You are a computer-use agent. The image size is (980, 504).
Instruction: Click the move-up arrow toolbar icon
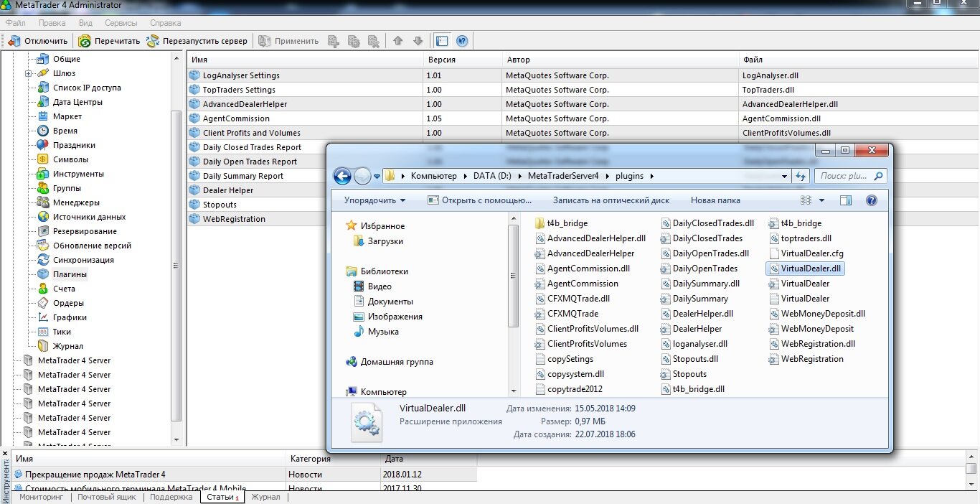[398, 41]
